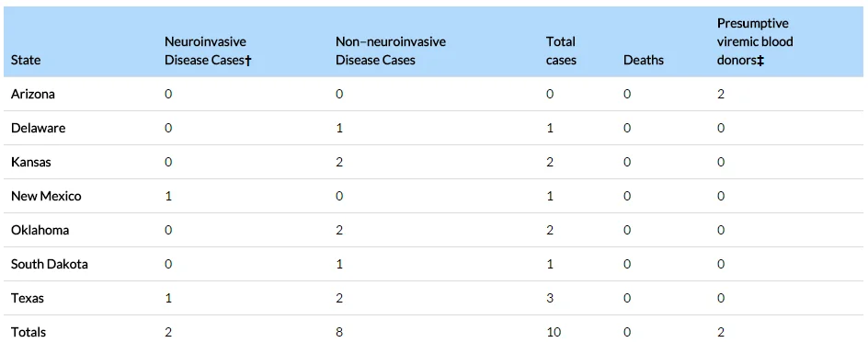Select the Presumptive viremic blood donors header
This screenshot has width=868, height=354.
(x=755, y=42)
